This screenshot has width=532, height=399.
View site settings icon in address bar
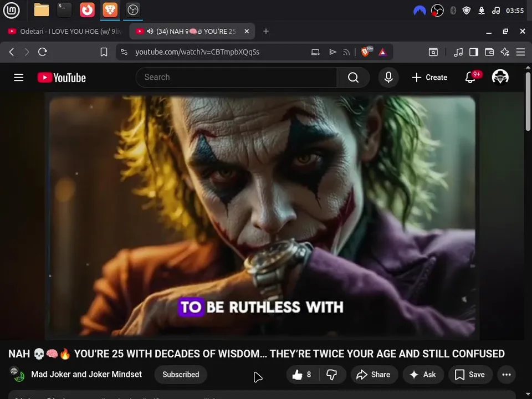tap(124, 52)
